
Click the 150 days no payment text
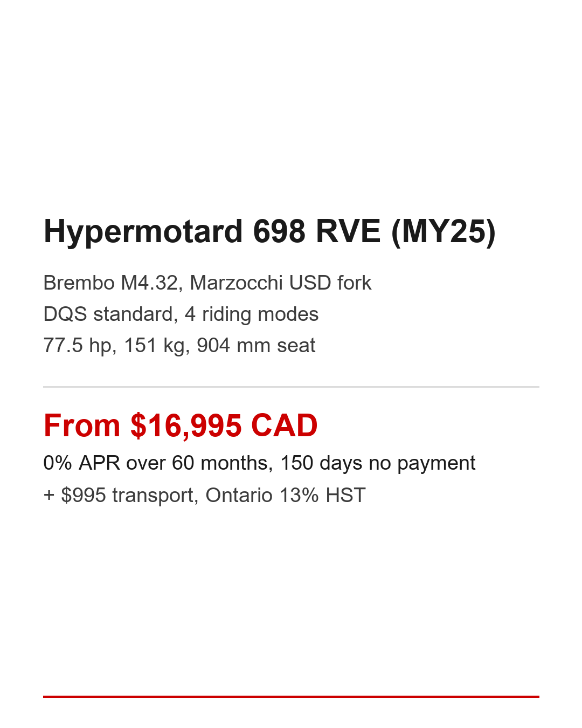click(377, 463)
